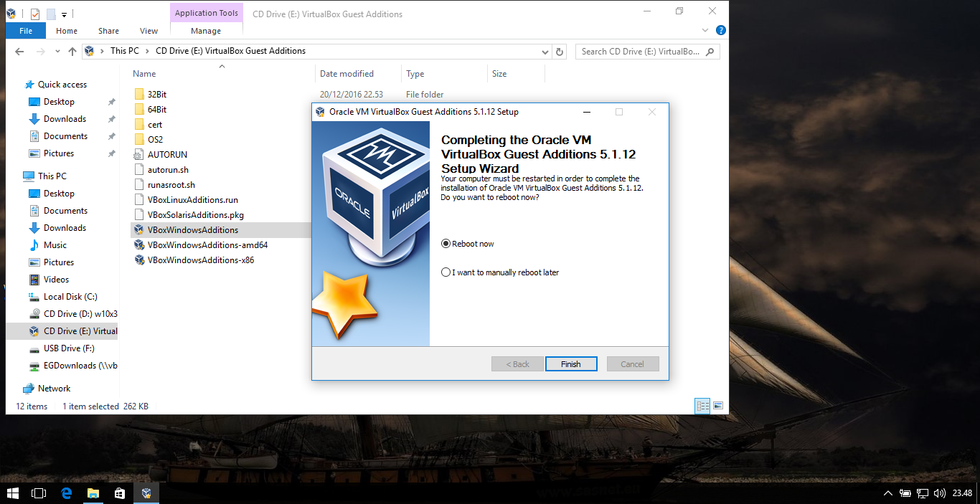Image resolution: width=980 pixels, height=504 pixels.
Task: Switch to the Home ribbon tab
Action: point(67,31)
